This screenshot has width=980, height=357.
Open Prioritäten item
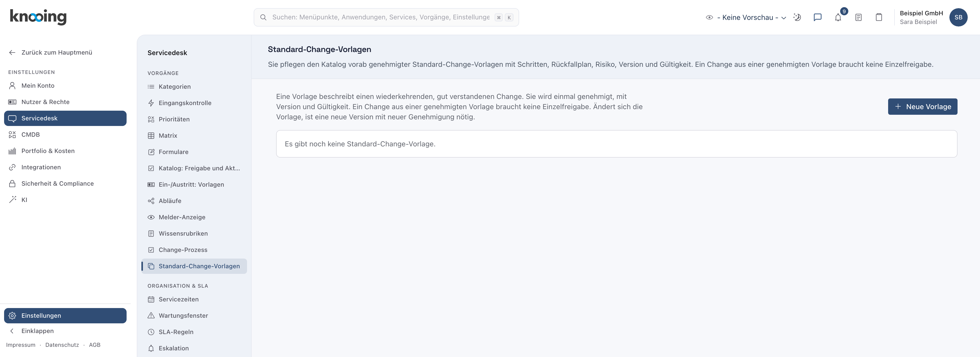[194, 119]
